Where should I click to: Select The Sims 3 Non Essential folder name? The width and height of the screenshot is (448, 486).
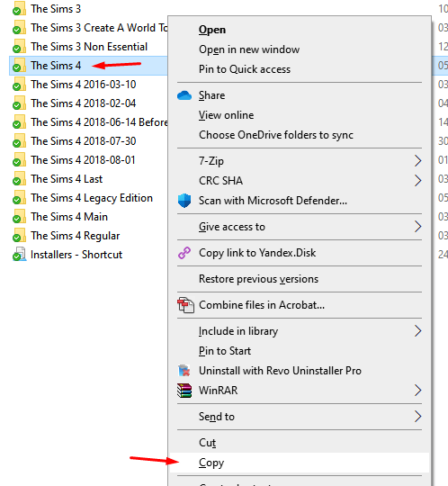[89, 47]
